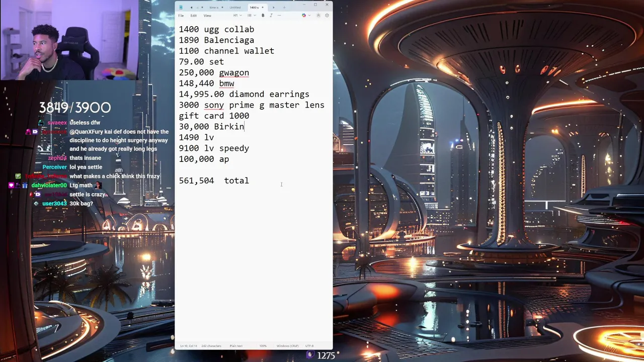Open the list formatting dropdown

(x=251, y=16)
